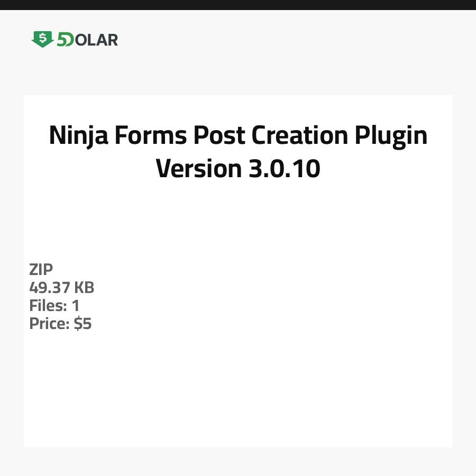The height and width of the screenshot is (476, 476).
Task: Click the Price label text
Action: 49,324
